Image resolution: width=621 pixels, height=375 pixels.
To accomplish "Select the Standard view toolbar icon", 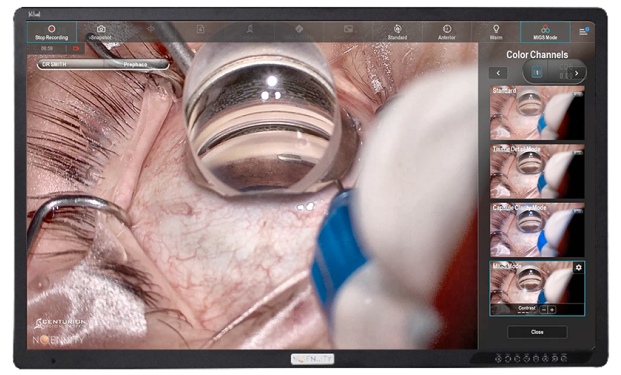I will tap(397, 32).
